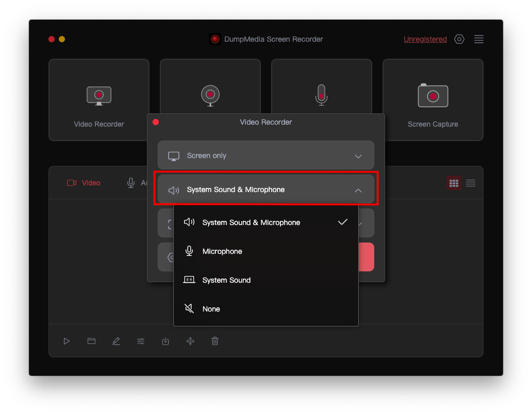The height and width of the screenshot is (414, 532).
Task: Open the hamburger menu in title bar
Action: pos(479,39)
